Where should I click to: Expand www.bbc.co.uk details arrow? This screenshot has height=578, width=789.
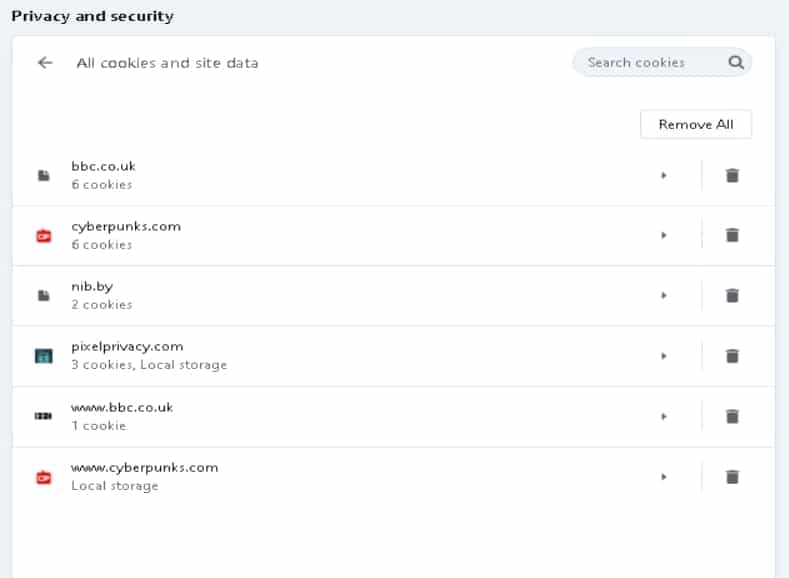tap(664, 417)
